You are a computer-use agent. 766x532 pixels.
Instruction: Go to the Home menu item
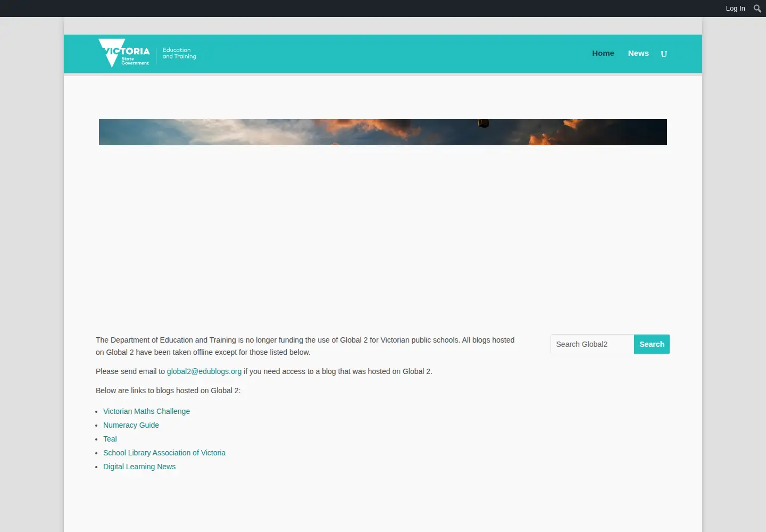click(x=603, y=53)
